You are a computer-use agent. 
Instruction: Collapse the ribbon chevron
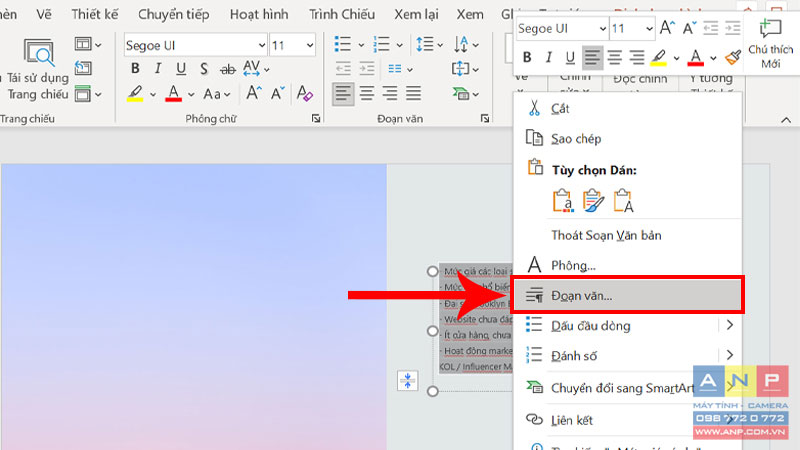[786, 120]
